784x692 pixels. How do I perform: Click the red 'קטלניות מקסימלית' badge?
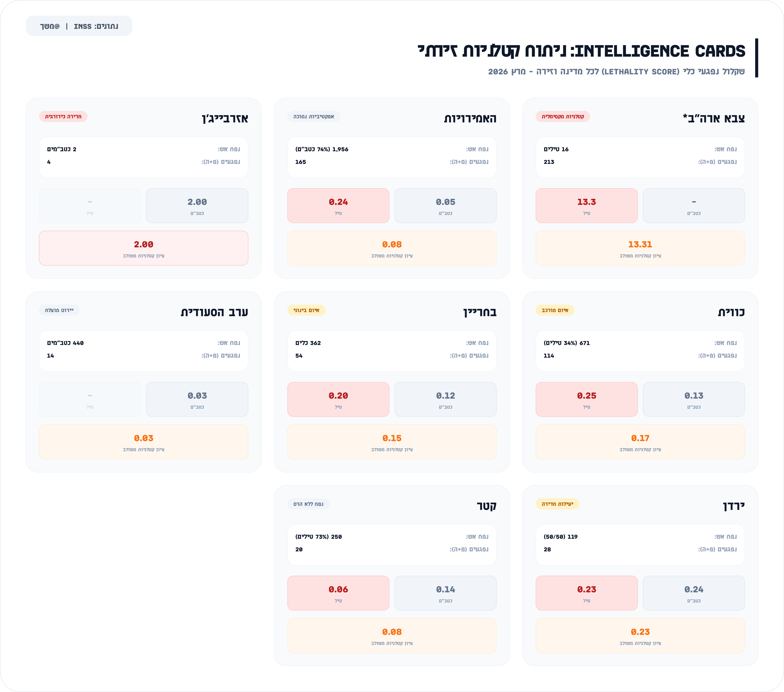point(563,117)
